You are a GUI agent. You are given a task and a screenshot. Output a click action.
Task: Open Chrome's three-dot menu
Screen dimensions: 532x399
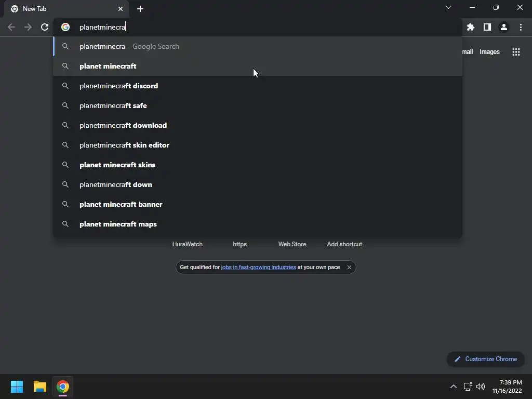(x=521, y=27)
